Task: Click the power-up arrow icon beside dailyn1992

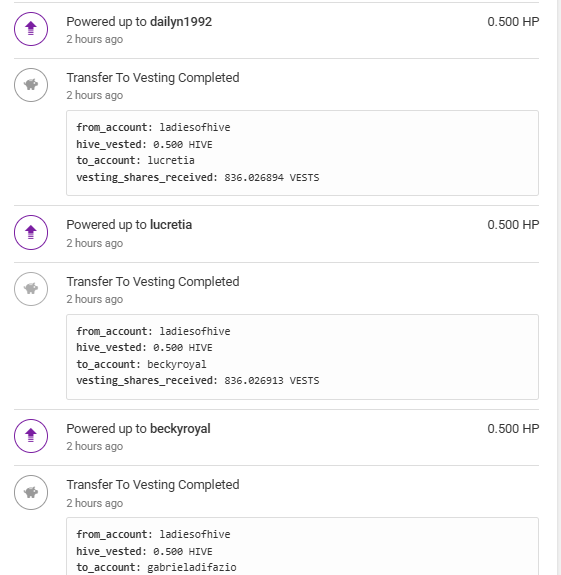Action: tap(31, 29)
